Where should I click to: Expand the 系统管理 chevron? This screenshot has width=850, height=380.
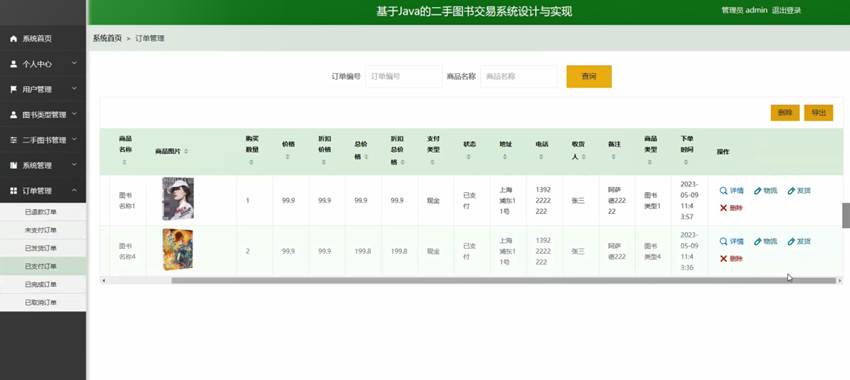(x=74, y=165)
